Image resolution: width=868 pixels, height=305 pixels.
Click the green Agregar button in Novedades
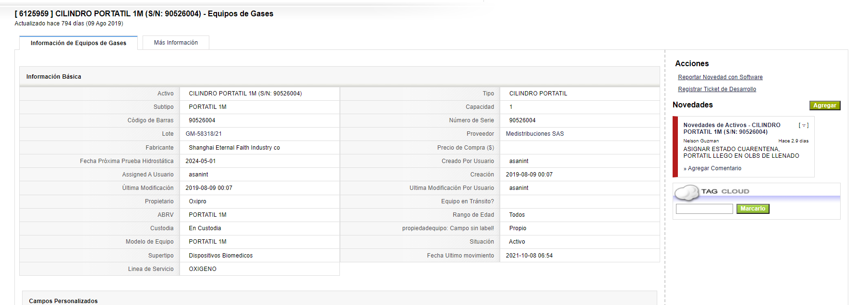824,106
